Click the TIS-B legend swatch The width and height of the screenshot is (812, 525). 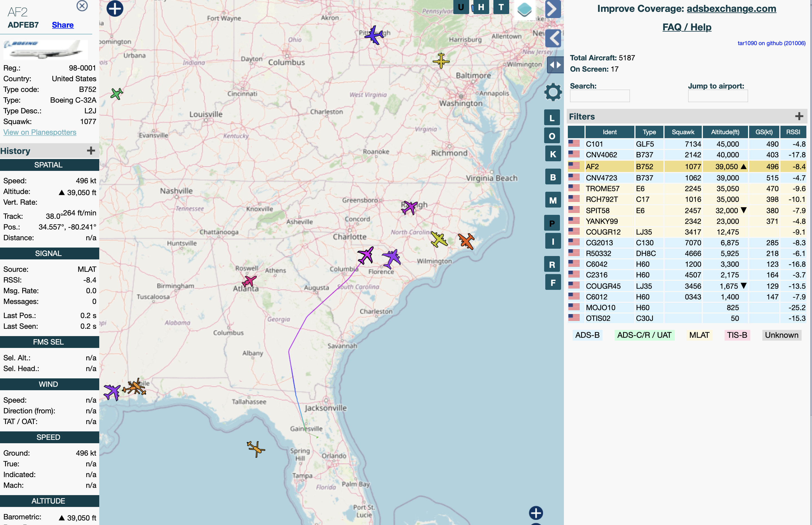pos(737,335)
